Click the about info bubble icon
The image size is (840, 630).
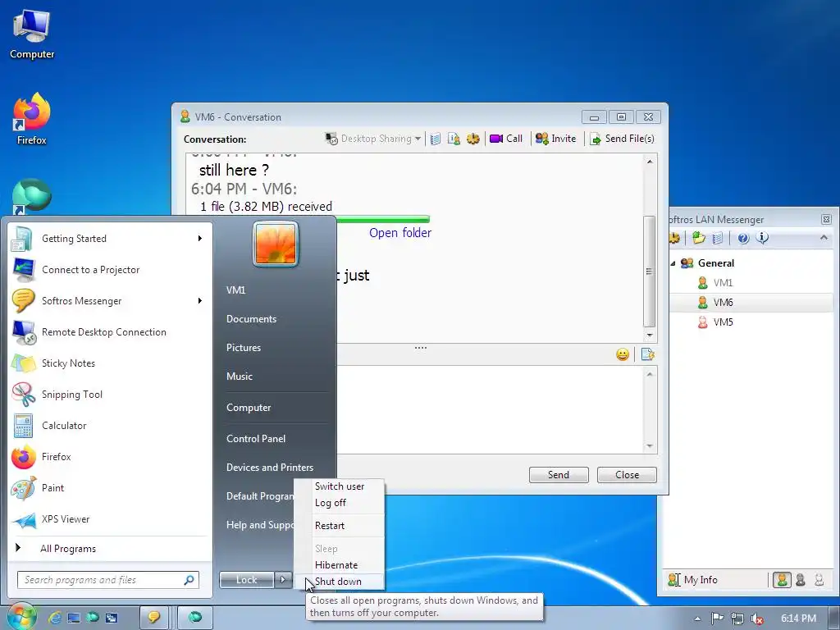click(762, 238)
